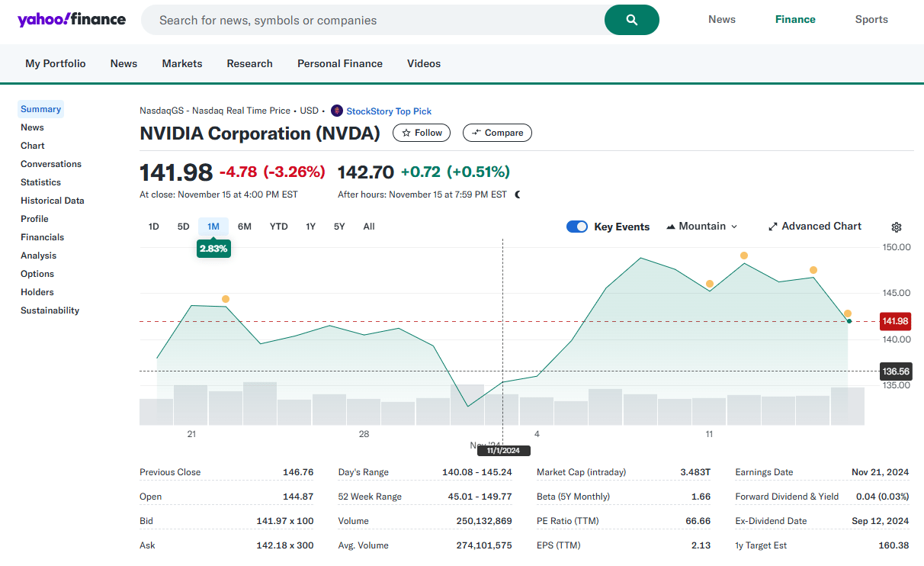Click the Bid value 141.97 x 100
This screenshot has height=566, width=924.
285,521
